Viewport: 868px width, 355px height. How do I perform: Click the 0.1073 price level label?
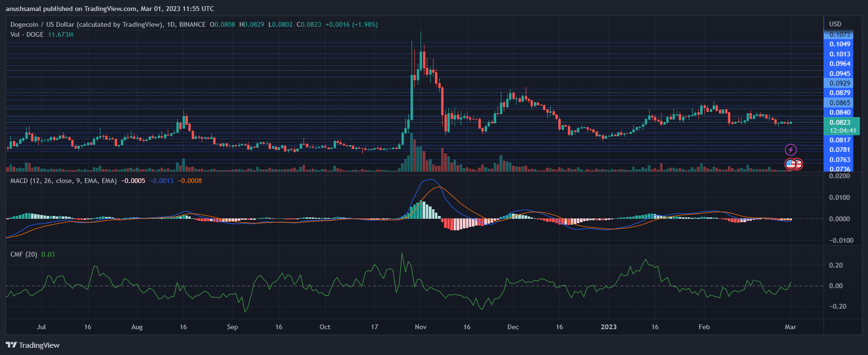click(x=838, y=34)
